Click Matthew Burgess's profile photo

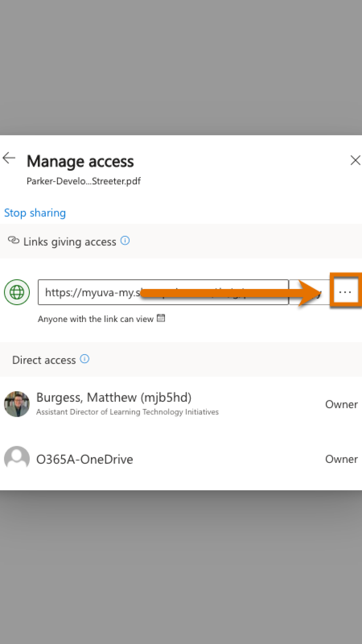17,404
